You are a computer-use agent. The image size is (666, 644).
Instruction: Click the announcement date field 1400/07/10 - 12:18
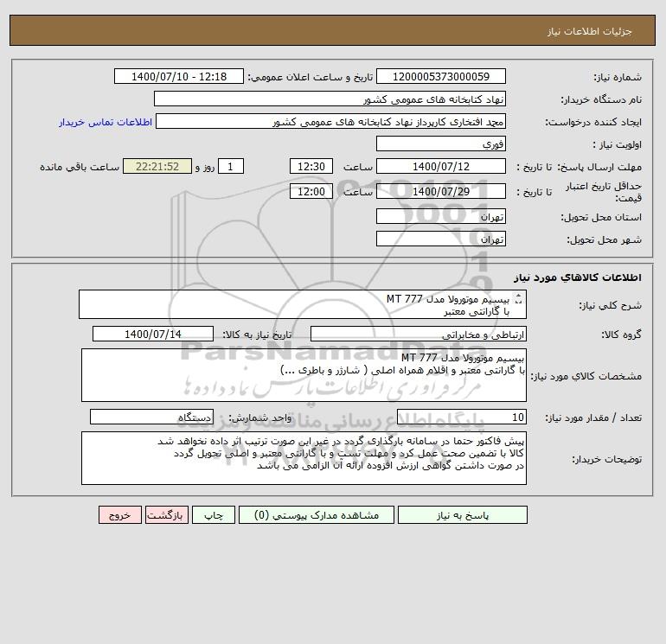[179, 76]
